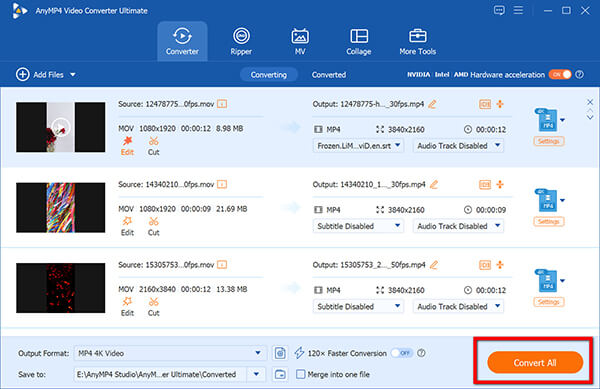The width and height of the screenshot is (600, 389).
Task: Open metadata ID icon for 14340210 output
Action: pos(485,184)
